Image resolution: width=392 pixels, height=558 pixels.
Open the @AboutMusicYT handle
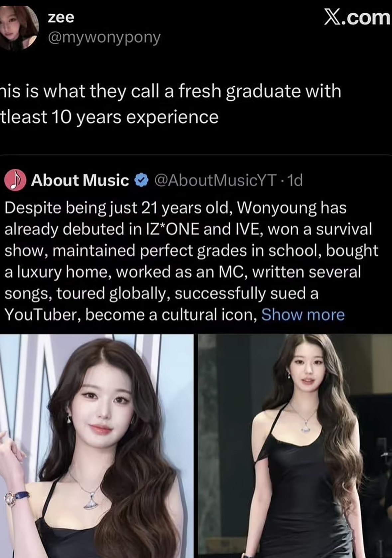[x=215, y=180]
